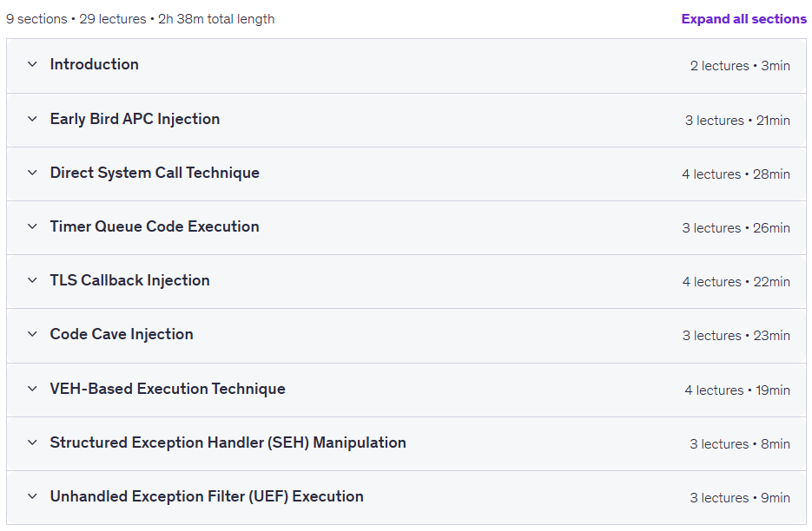Expand VEH-Based Execution Technique chevron
The image size is (812, 531).
(32, 389)
